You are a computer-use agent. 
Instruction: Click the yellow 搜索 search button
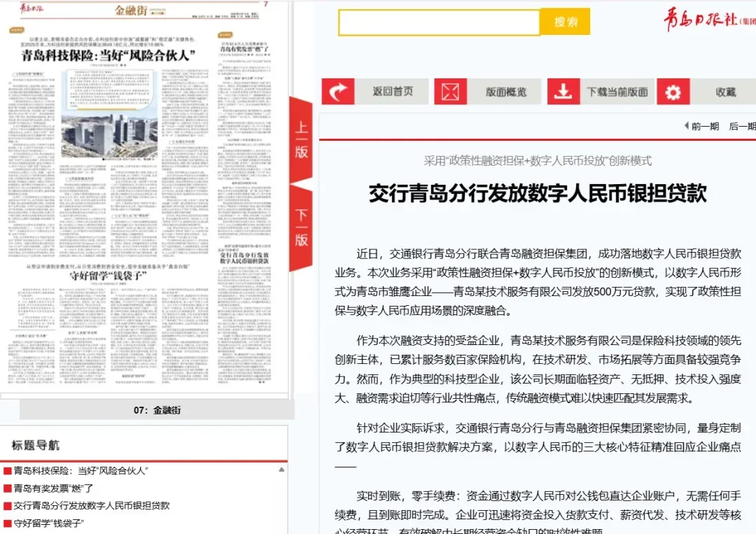point(565,22)
